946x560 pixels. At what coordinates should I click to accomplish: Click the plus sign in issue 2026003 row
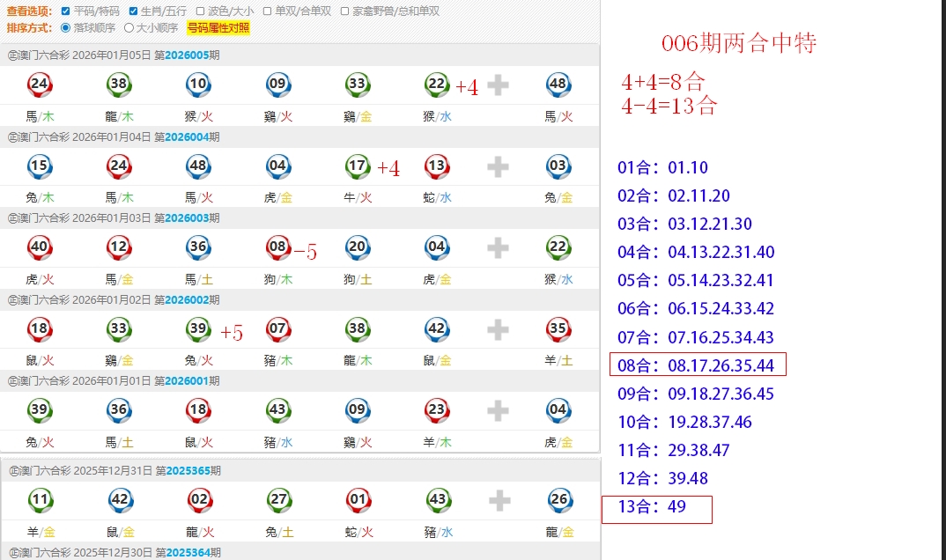(x=498, y=248)
